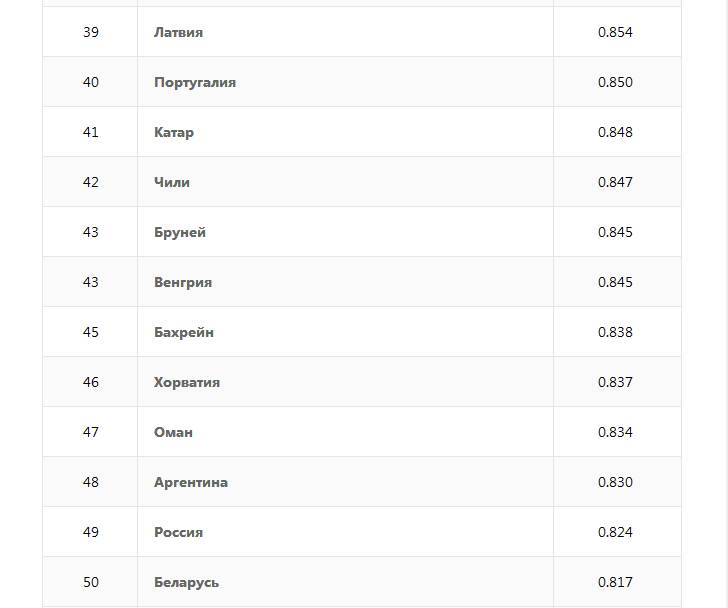Click on Катар in the table
The height and width of the screenshot is (608, 728).
coord(174,132)
